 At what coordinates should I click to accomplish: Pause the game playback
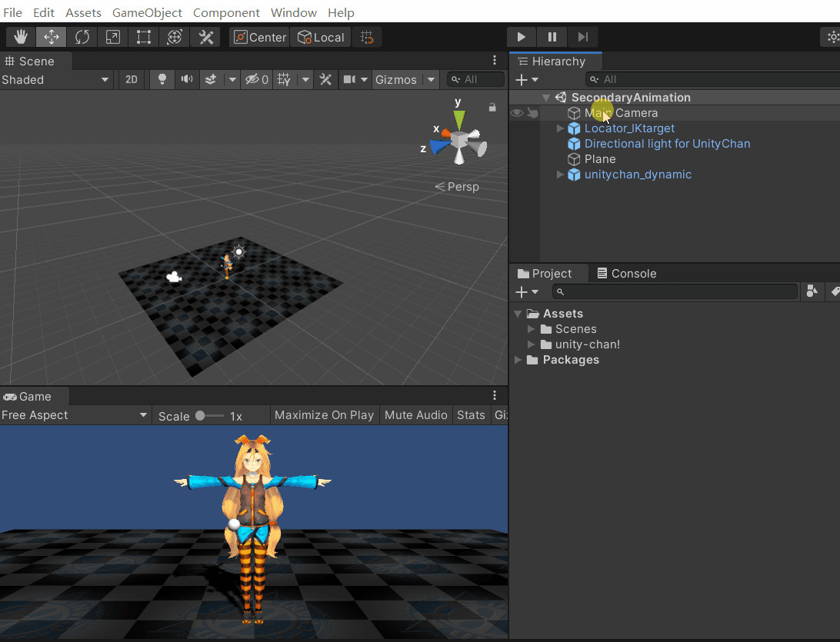(552, 37)
